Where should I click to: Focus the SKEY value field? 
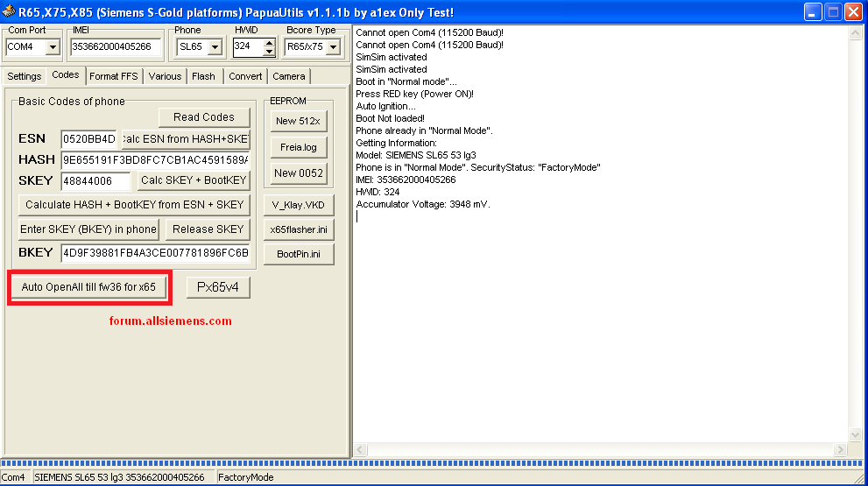coord(95,180)
